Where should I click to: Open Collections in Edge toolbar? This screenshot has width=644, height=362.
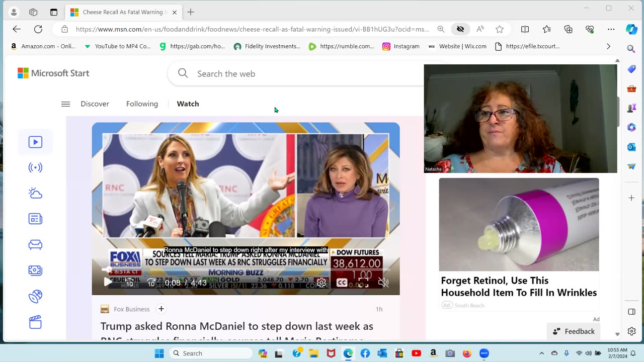pyautogui.click(x=569, y=29)
